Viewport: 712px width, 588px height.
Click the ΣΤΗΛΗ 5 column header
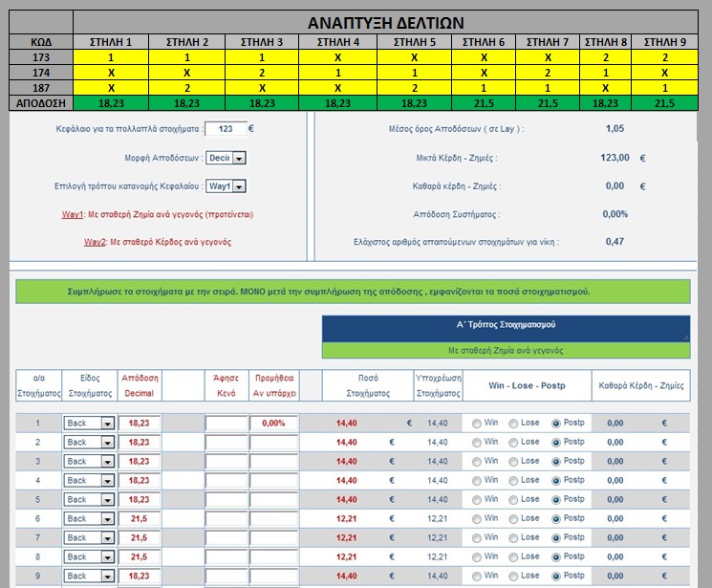click(414, 42)
